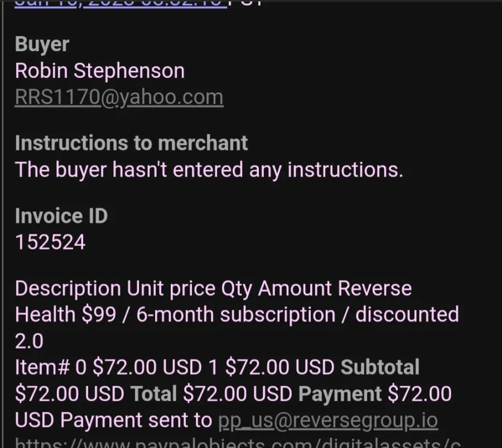Select the Instructions to merchant heading

(131, 143)
